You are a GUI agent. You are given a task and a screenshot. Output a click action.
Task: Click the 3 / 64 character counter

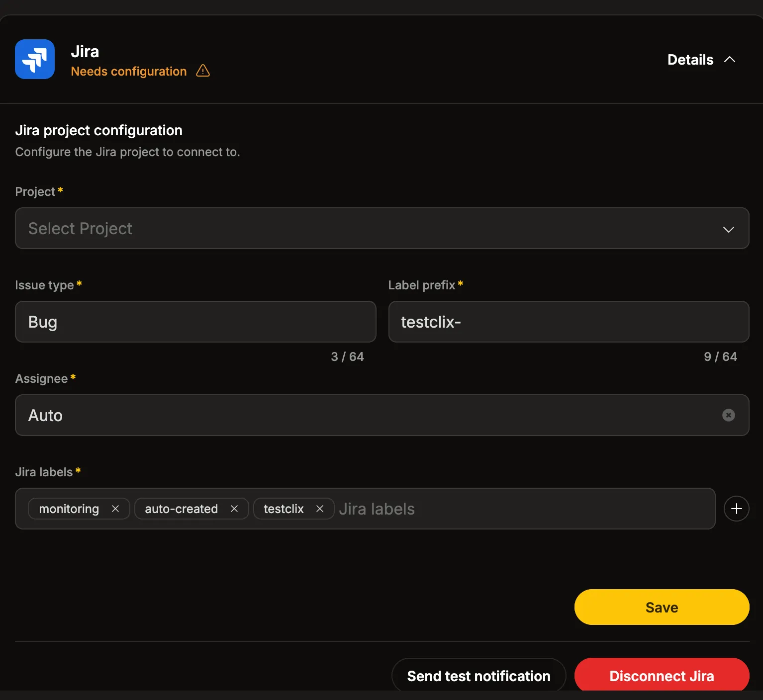point(347,356)
